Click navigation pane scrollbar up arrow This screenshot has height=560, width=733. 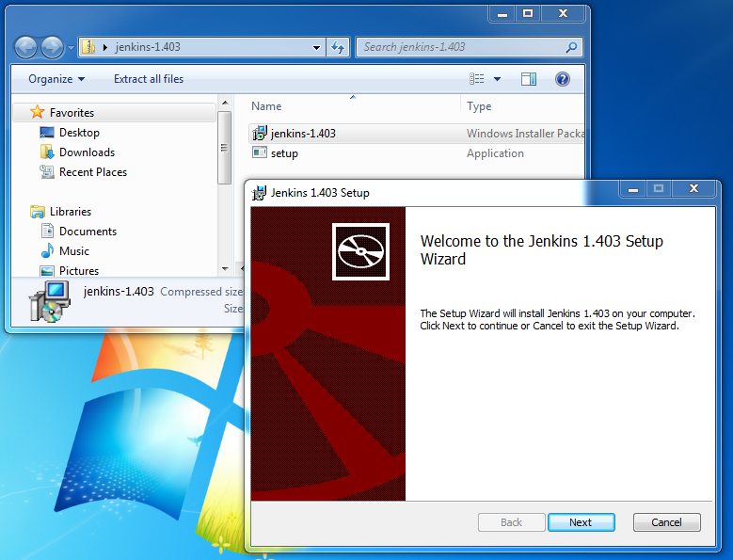tap(225, 103)
